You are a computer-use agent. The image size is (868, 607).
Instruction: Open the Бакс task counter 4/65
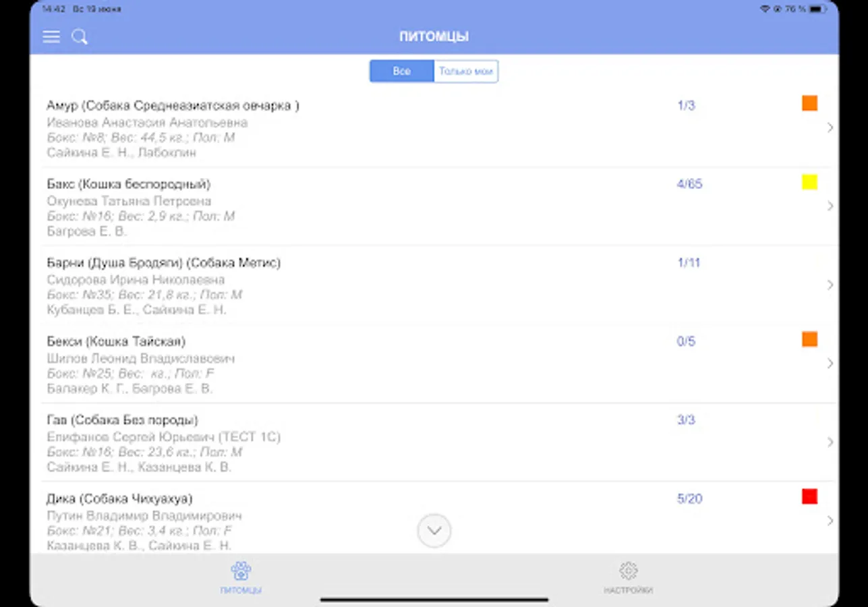pos(689,184)
